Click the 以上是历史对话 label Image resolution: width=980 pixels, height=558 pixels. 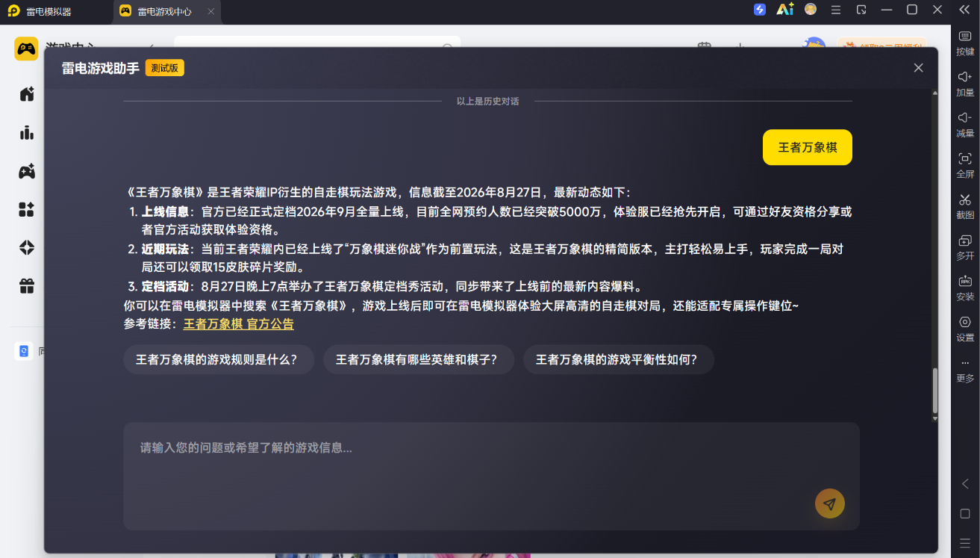click(x=488, y=101)
